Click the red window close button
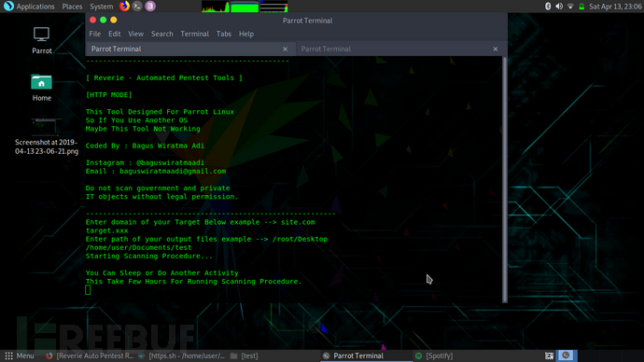This screenshot has height=362, width=644. (92, 20)
